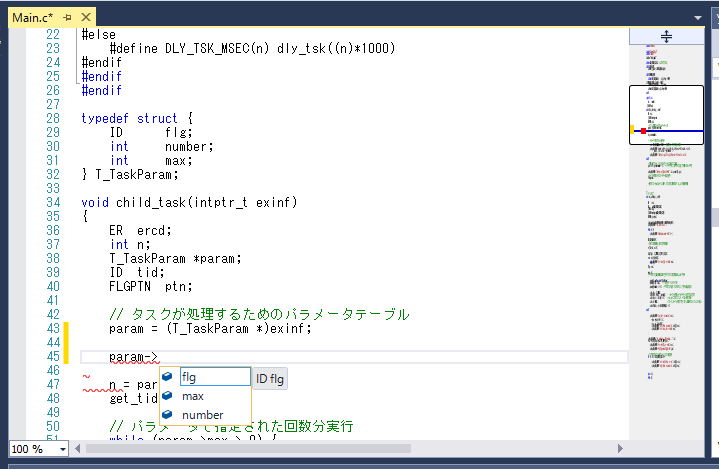This screenshot has height=469, width=719.
Task: Click the field icon beside 'number'
Action: [168, 415]
